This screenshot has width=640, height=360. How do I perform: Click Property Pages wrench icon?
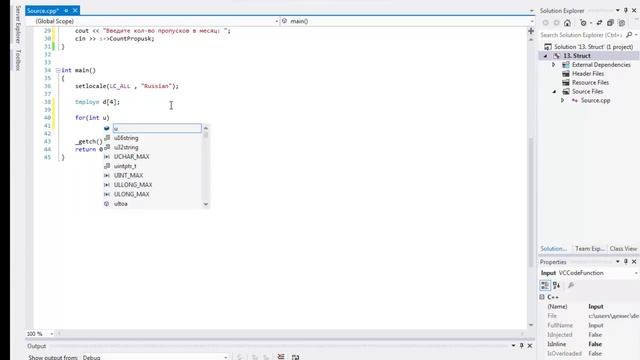pos(571,285)
